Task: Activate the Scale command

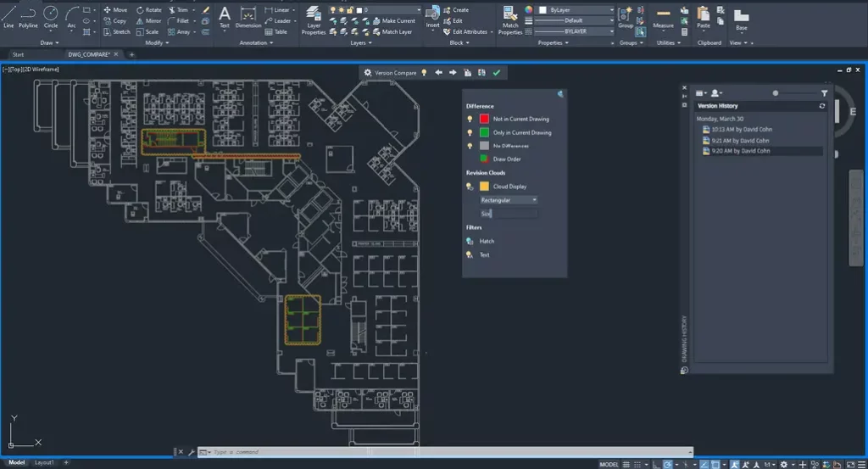Action: tap(147, 32)
